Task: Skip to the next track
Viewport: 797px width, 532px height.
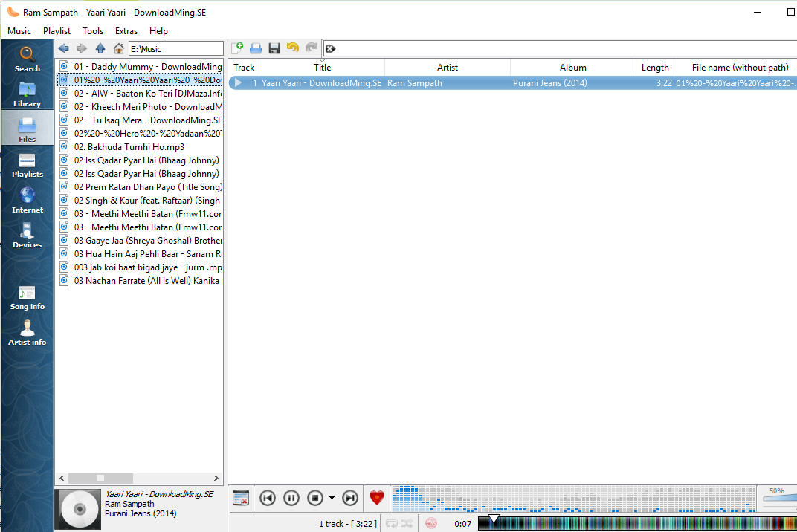Action: [x=350, y=498]
